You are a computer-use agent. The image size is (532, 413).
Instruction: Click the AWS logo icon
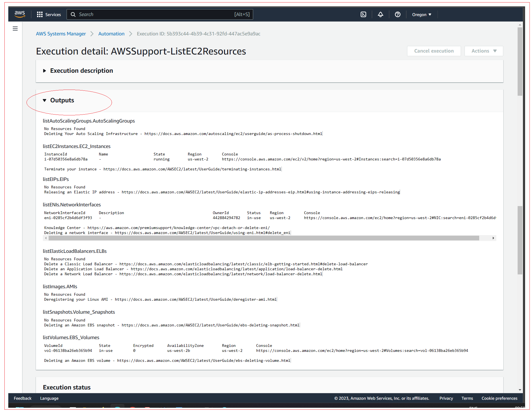19,14
